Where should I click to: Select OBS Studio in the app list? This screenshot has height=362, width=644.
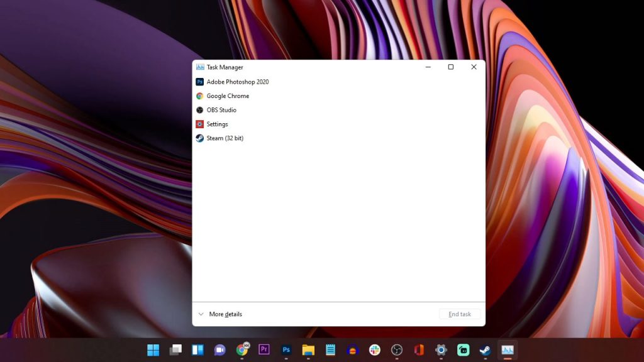[339, 110]
